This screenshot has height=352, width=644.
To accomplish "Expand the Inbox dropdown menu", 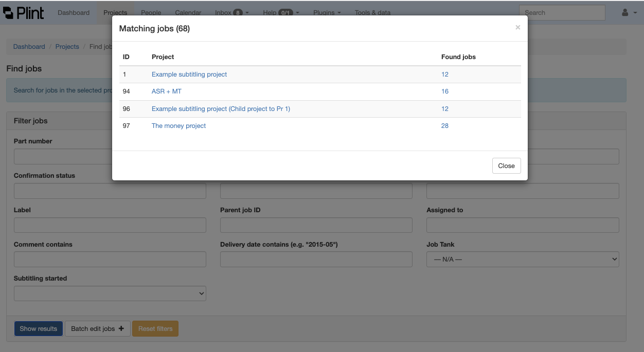I will (232, 12).
